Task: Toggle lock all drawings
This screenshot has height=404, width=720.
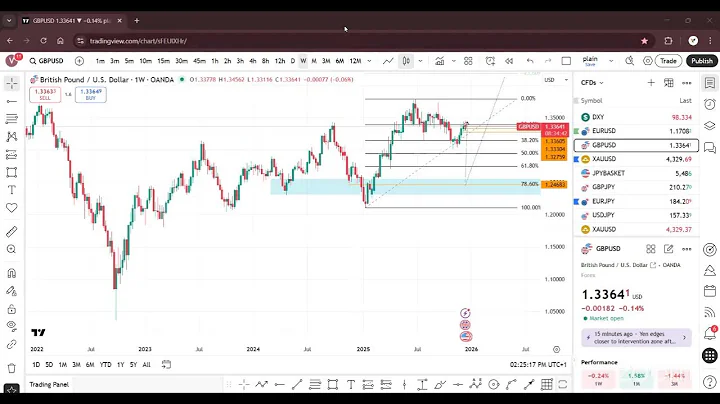Action: (11, 309)
